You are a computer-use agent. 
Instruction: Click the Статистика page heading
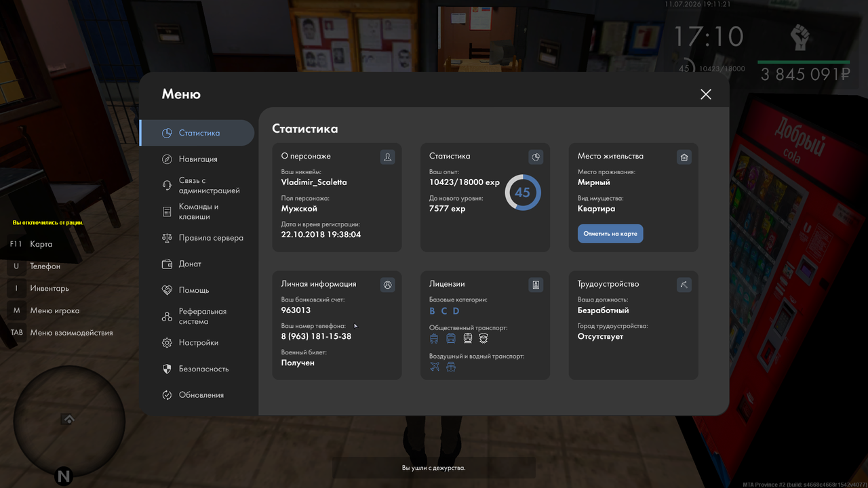pos(305,129)
